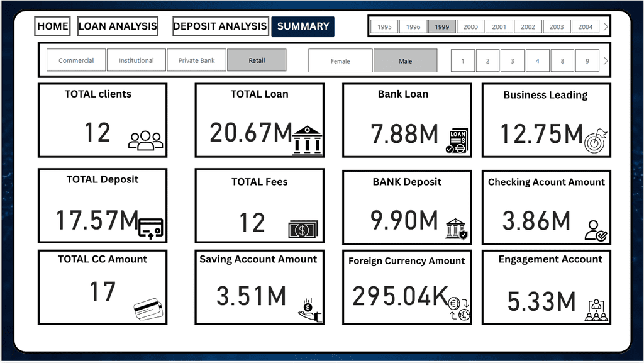Select the Private Bank filter option
This screenshot has width=644, height=363.
point(197,60)
